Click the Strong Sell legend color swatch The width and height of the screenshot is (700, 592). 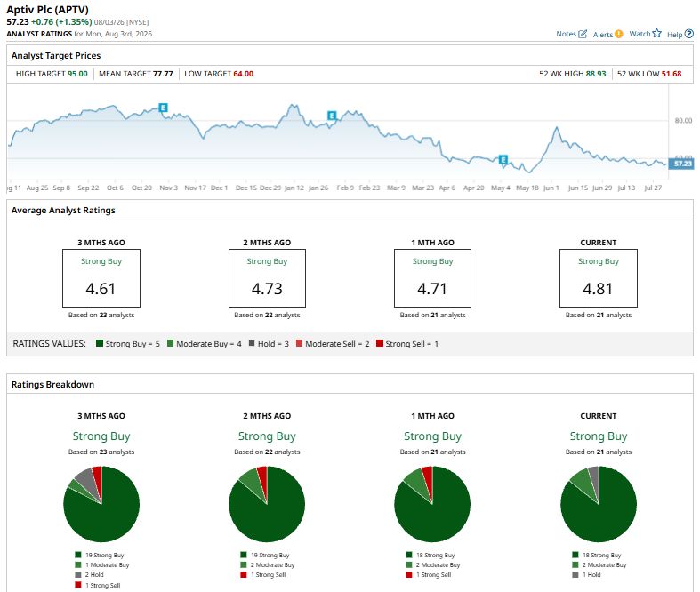click(x=380, y=343)
